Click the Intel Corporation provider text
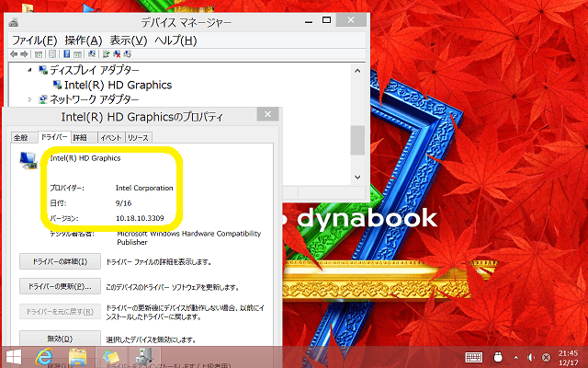The image size is (588, 368). pos(144,188)
